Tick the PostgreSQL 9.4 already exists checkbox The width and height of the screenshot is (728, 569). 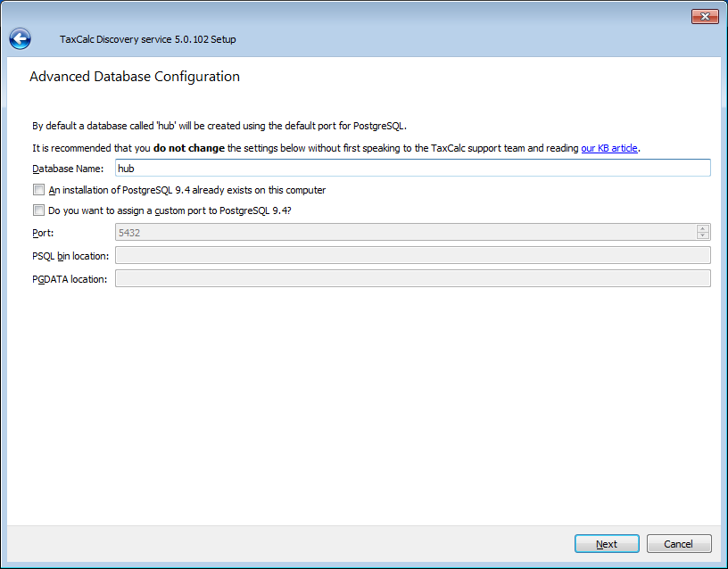pos(38,190)
